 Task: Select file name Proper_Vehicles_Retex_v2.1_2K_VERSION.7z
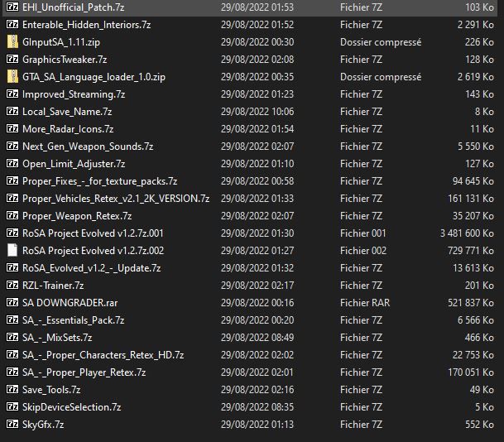click(x=116, y=199)
